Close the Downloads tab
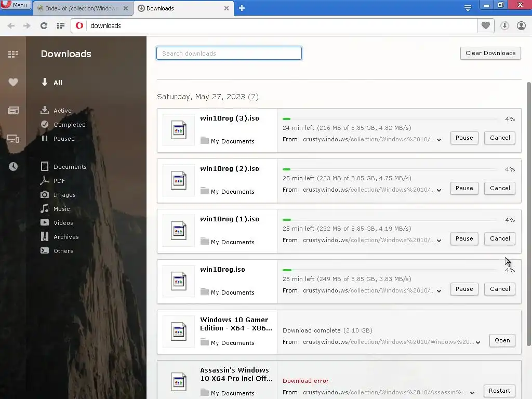532x399 pixels. [227, 8]
